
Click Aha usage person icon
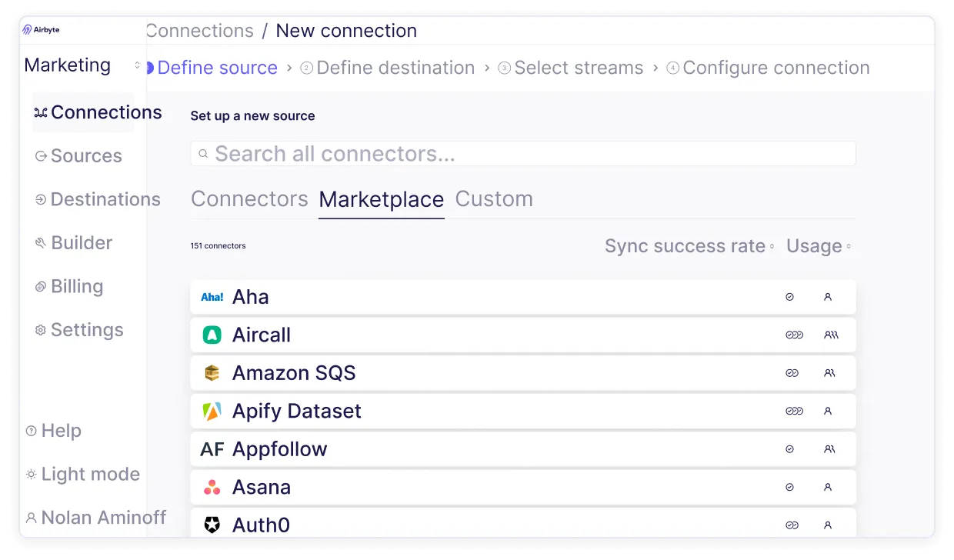coord(828,297)
